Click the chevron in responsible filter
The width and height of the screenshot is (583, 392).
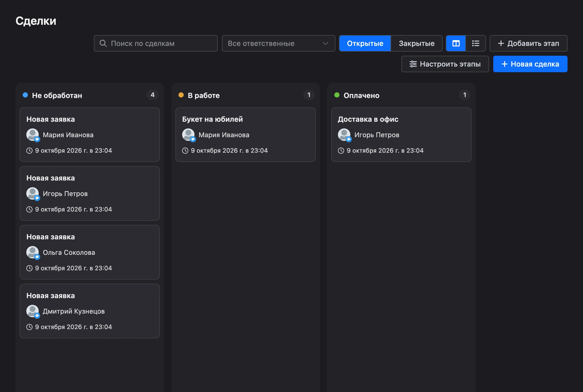326,43
